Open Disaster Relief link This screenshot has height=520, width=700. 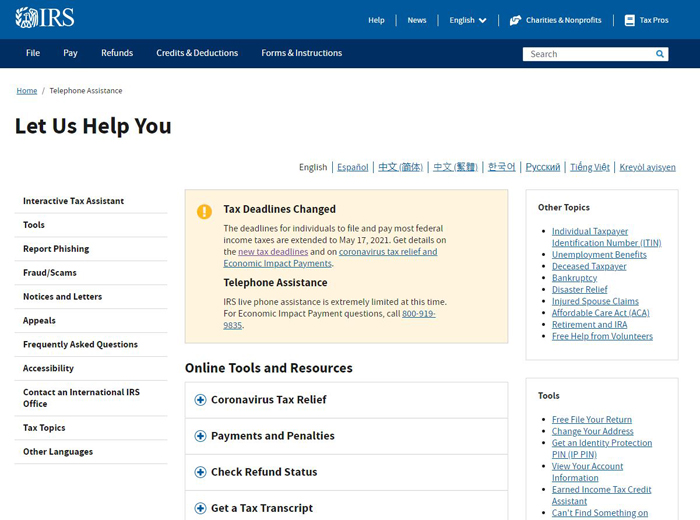579,290
